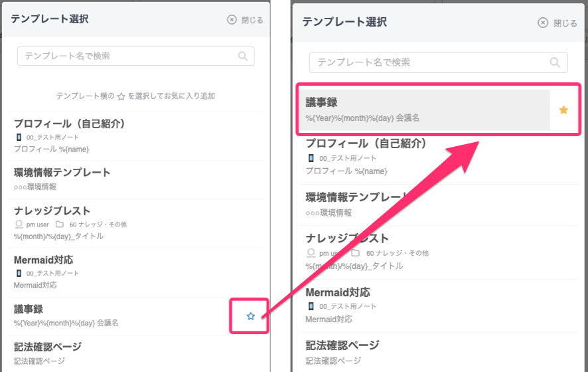The image size is (588, 372).
Task: Click %{Year}%{month}%{day} 会議名 in left panel
Action: coord(66,323)
